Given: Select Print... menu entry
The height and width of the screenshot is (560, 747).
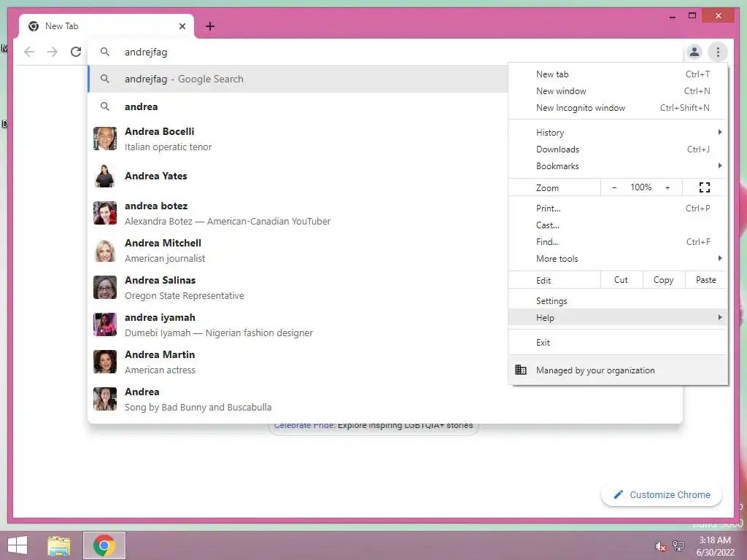Looking at the screenshot, I should click(618, 208).
